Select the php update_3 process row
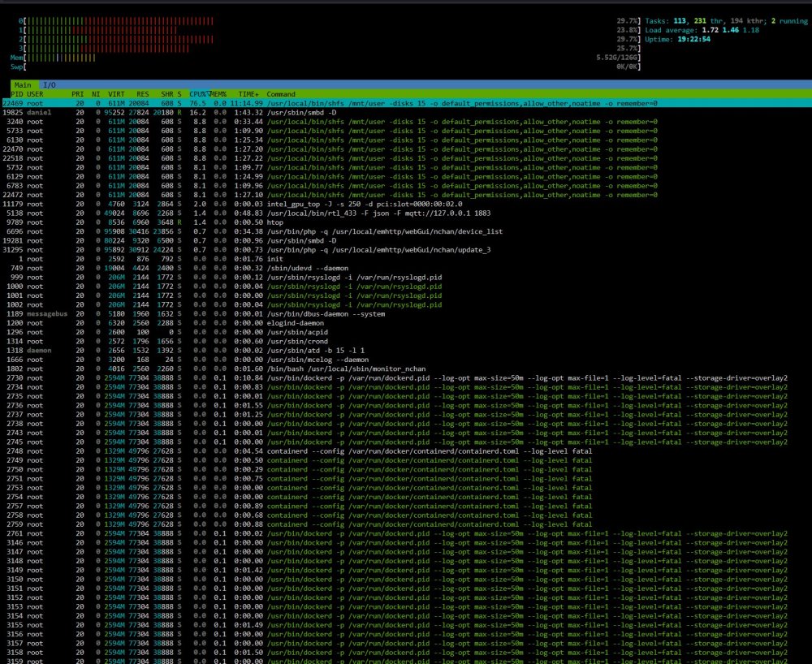 coord(406,250)
